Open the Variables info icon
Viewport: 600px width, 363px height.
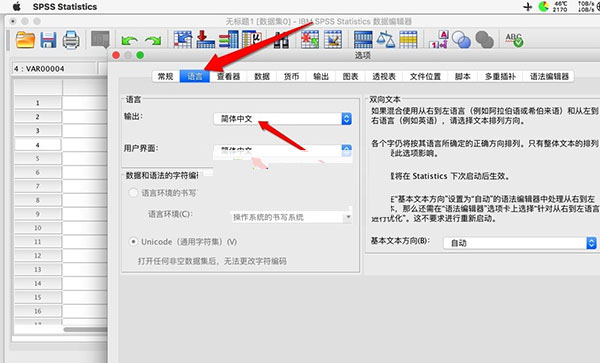click(229, 39)
